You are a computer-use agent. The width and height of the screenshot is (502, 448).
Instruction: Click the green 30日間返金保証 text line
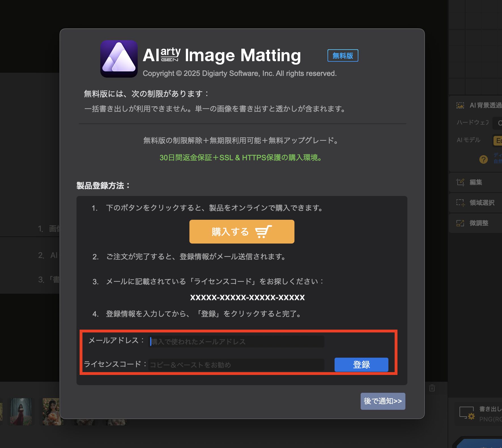pos(241,157)
